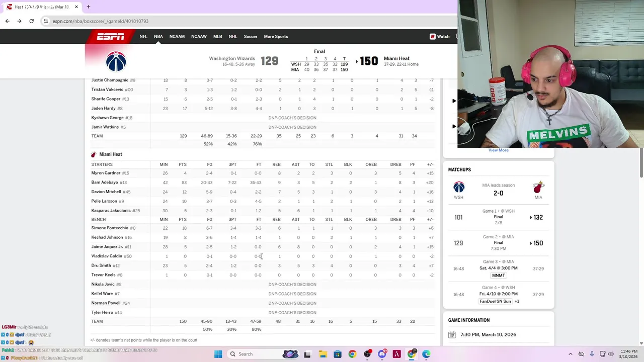Screen dimensions: 644x362
Task: Open Davion Mitchell player page
Action: tap(106, 192)
